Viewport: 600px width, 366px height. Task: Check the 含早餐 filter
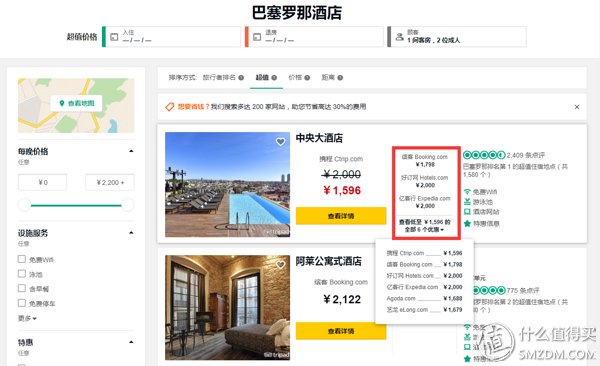(x=22, y=288)
